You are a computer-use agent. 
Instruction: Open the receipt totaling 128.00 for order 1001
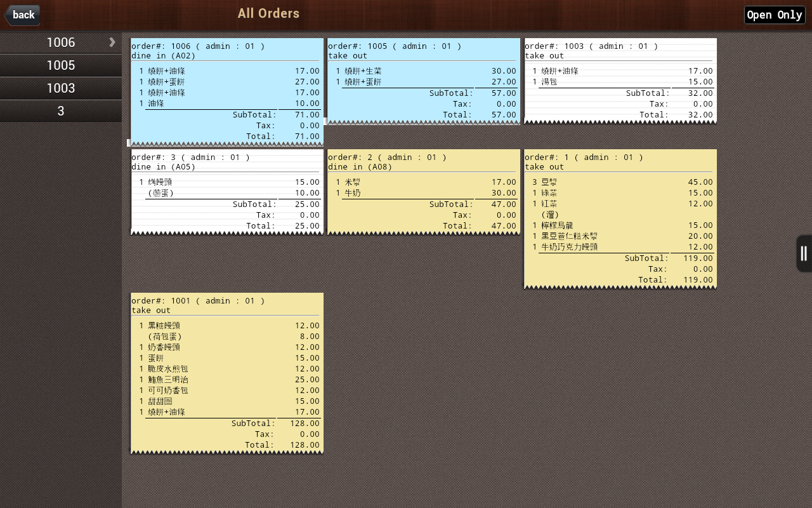[x=226, y=371]
